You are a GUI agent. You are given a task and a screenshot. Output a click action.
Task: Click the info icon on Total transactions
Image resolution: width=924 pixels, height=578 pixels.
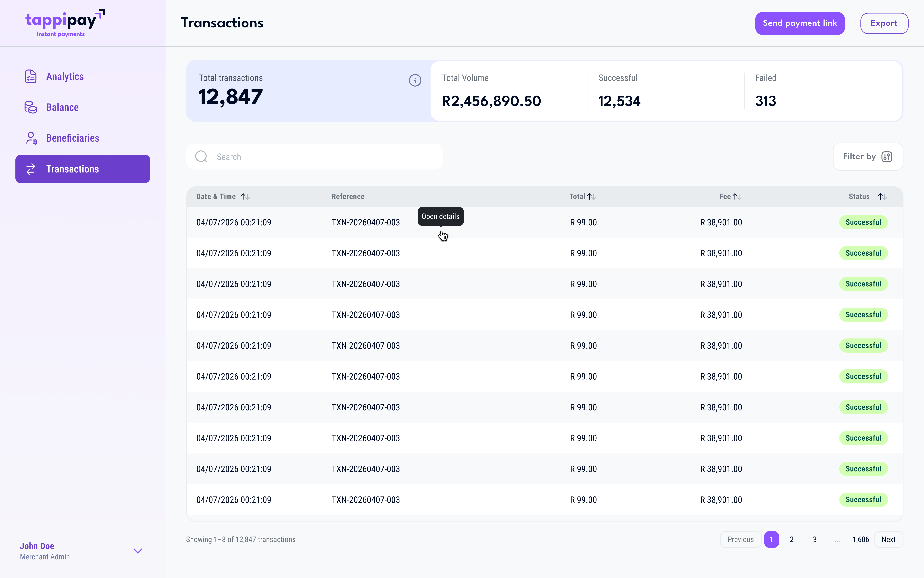pyautogui.click(x=415, y=80)
